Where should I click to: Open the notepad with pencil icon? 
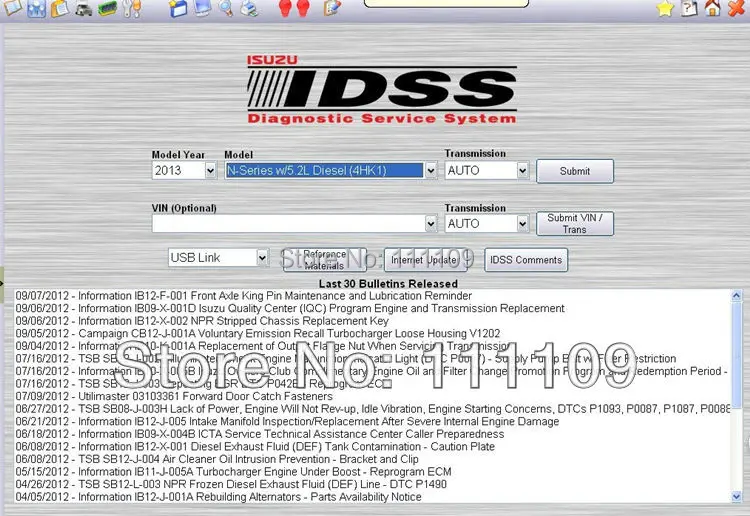coord(331,8)
